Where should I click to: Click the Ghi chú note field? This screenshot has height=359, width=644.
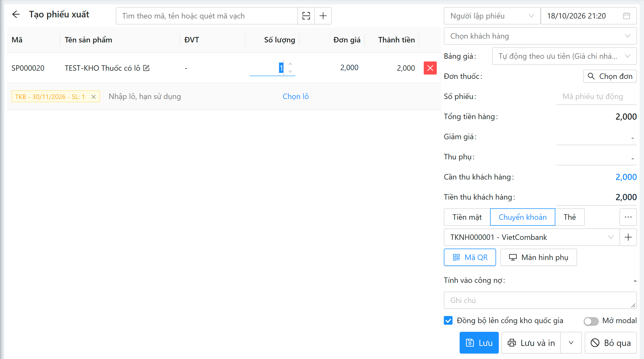540,300
